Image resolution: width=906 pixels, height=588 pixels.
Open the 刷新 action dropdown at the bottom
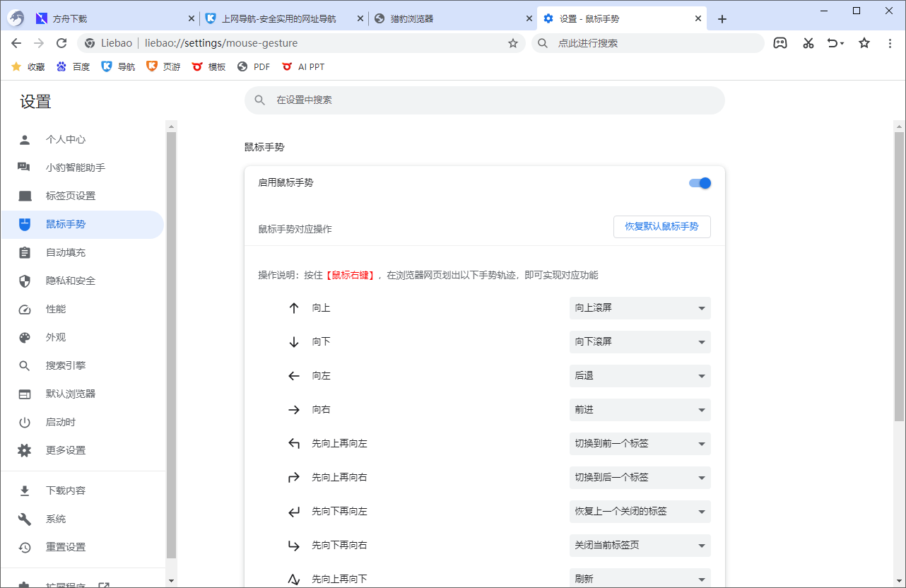coord(640,578)
